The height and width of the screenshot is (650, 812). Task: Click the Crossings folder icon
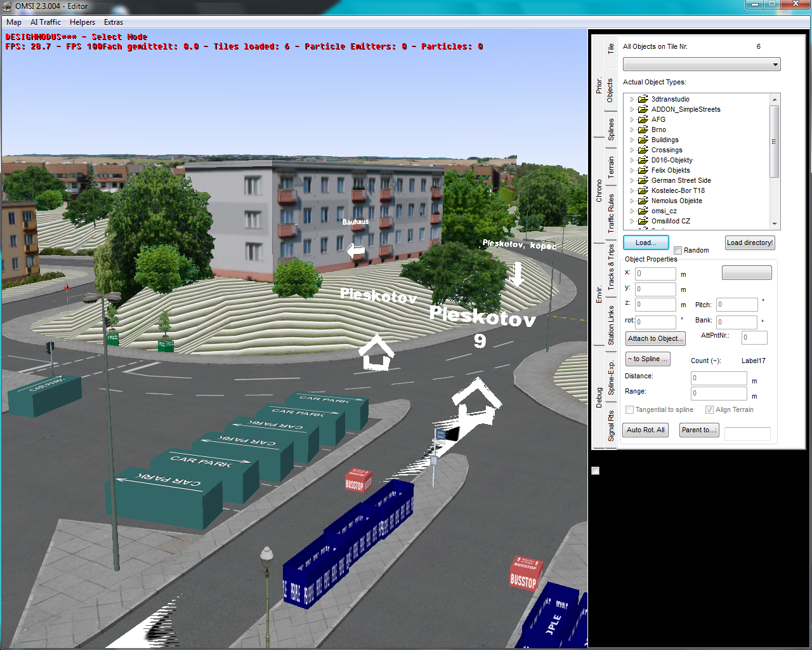643,150
